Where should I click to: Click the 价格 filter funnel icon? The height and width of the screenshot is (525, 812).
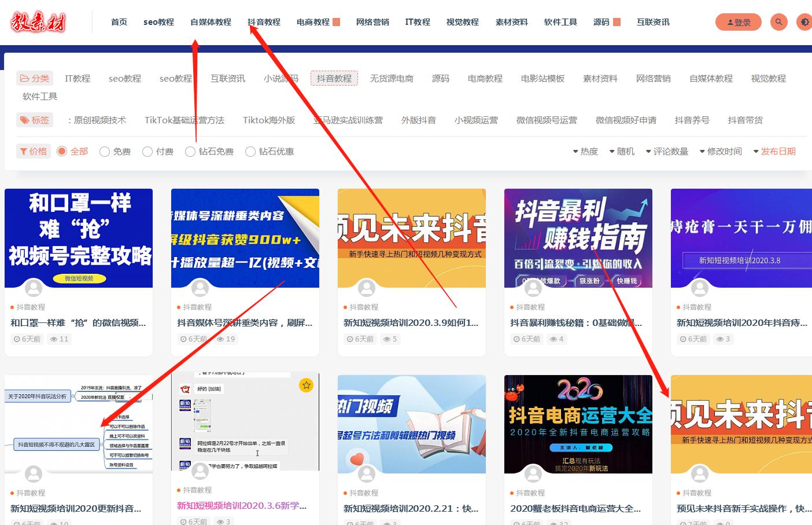point(23,151)
